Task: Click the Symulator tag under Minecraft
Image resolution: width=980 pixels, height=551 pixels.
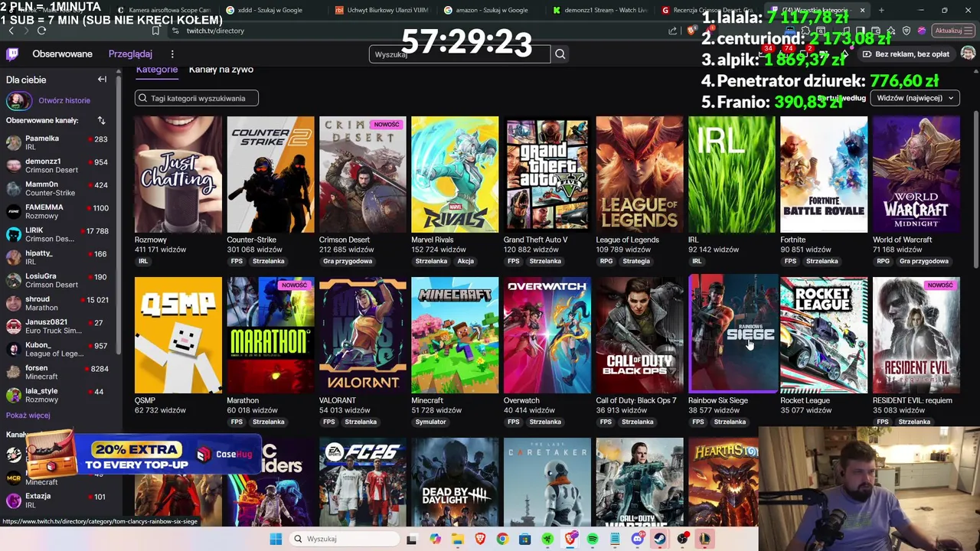Action: (431, 422)
